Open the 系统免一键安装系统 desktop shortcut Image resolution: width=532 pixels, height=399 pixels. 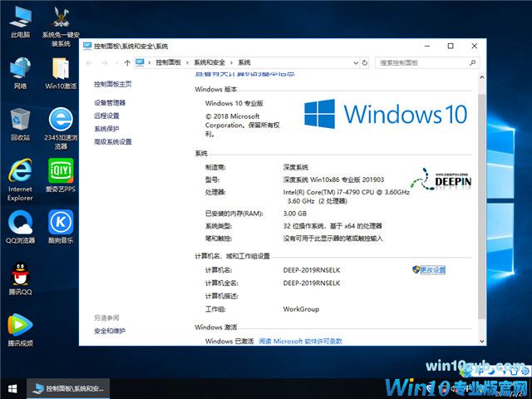tap(61, 27)
